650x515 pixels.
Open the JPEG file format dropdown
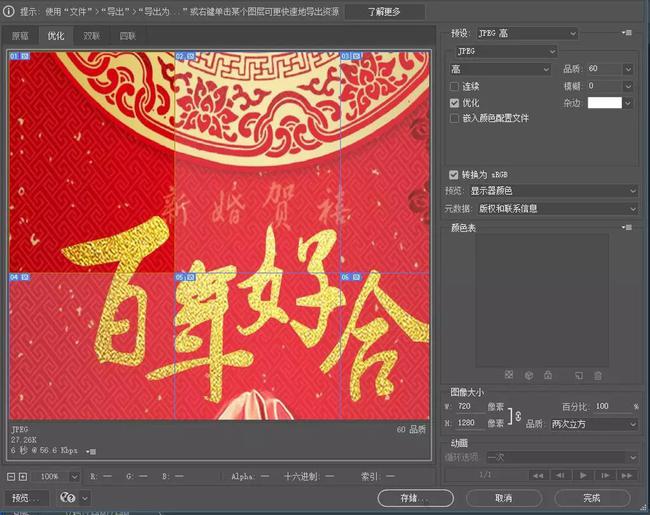pos(506,51)
